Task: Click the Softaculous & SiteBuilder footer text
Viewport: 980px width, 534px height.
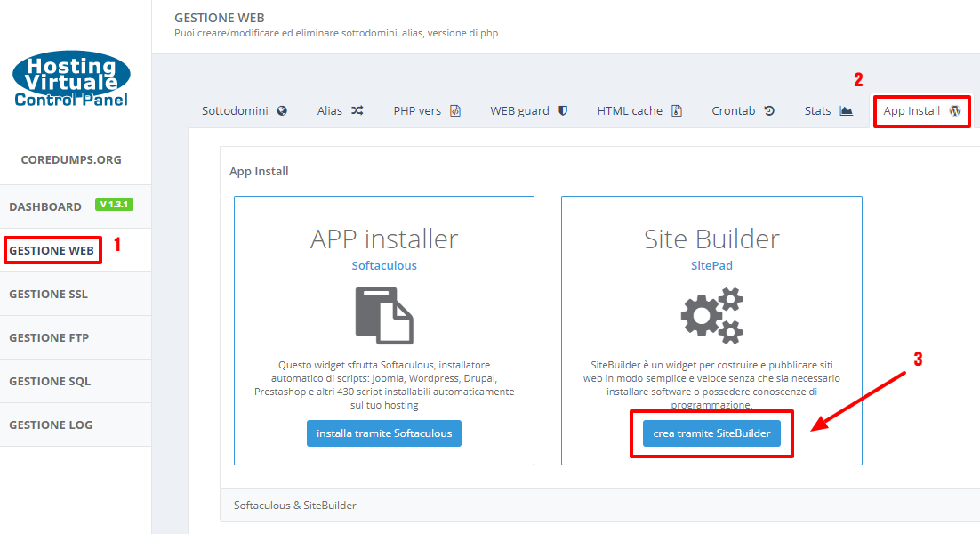Action: 295,506
